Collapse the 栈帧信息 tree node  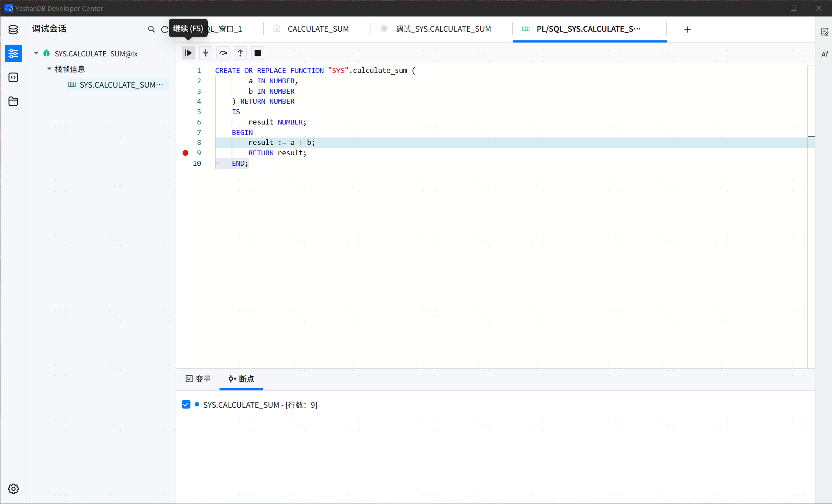[49, 69]
